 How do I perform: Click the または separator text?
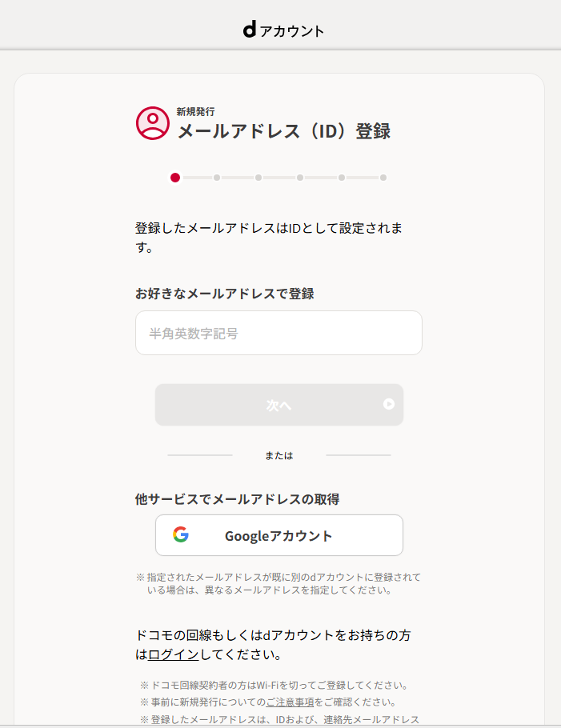(x=279, y=456)
